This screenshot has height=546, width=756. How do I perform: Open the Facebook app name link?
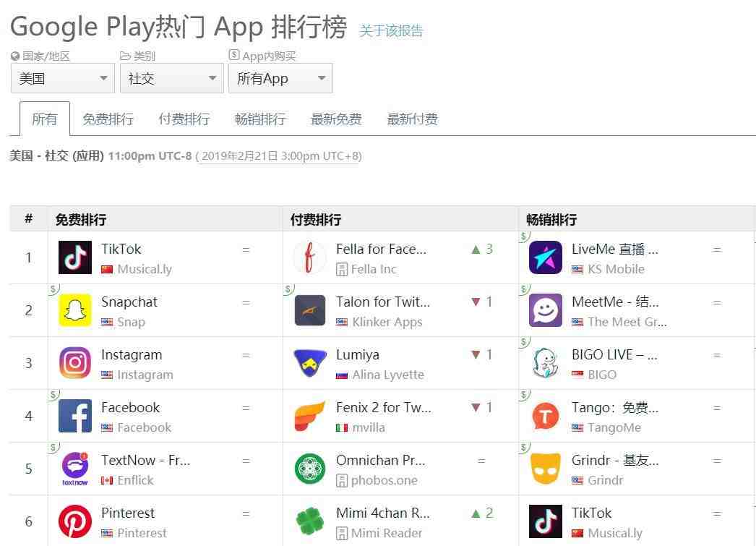(x=130, y=408)
